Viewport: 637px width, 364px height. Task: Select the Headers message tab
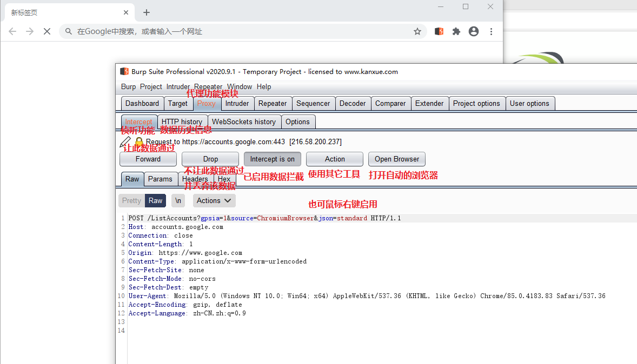(195, 179)
